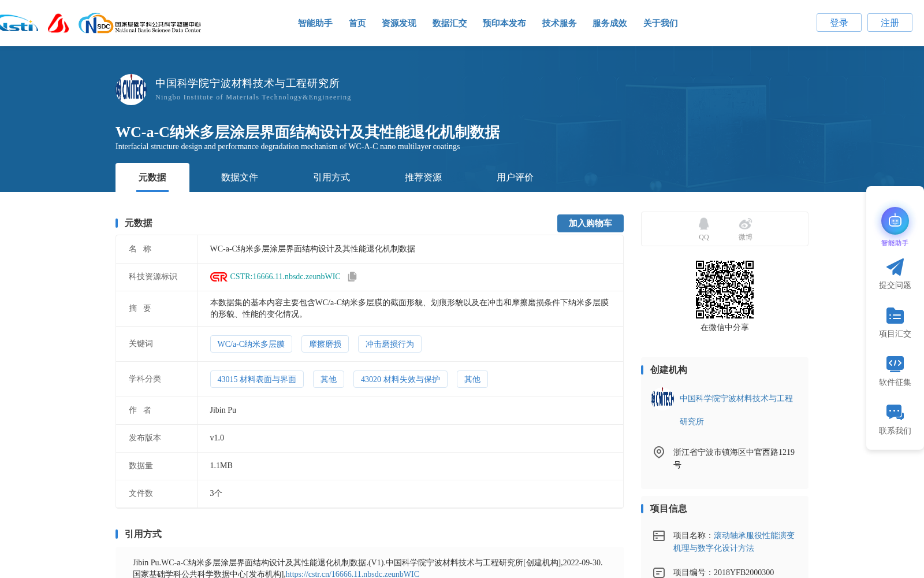The height and width of the screenshot is (578, 924).
Task: Open 智能助手 in the top navigation
Action: [x=315, y=23]
